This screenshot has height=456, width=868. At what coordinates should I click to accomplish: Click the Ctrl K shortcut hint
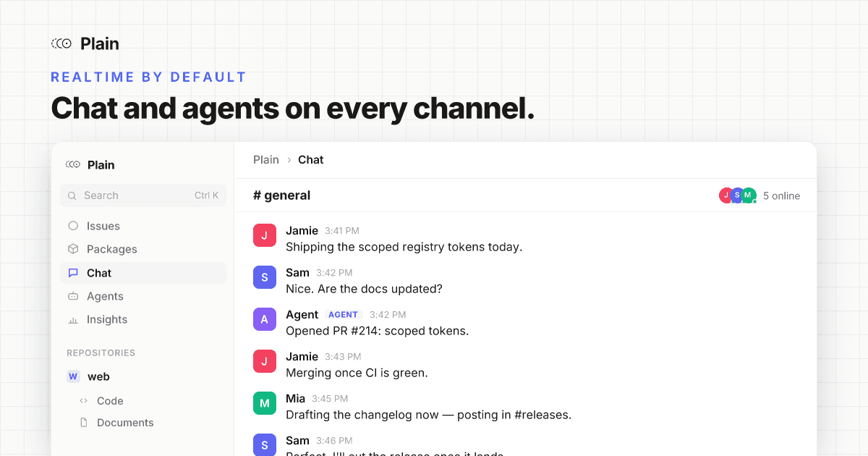point(206,195)
